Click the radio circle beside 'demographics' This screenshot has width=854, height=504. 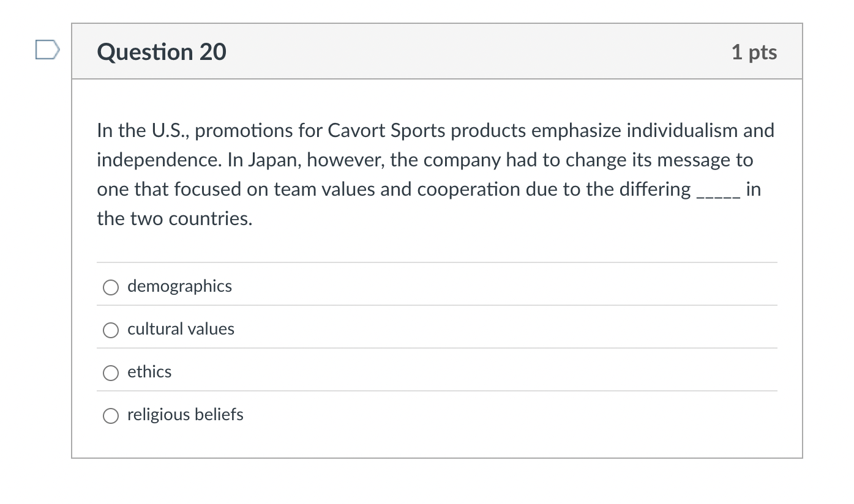click(x=111, y=287)
